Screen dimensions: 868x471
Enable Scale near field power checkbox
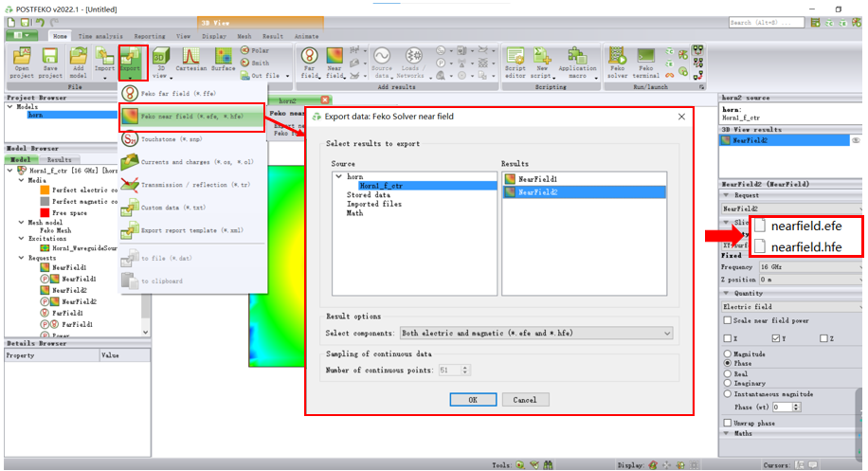click(x=728, y=320)
